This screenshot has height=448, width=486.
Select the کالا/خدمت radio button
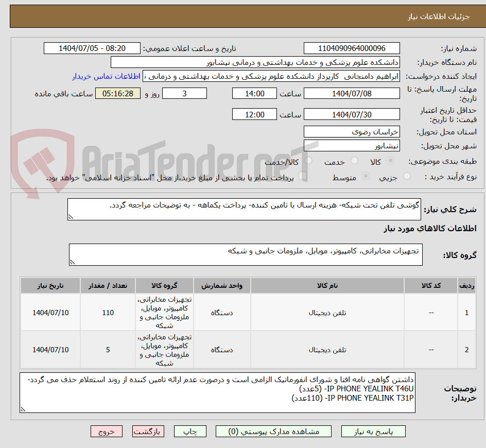[x=308, y=161]
